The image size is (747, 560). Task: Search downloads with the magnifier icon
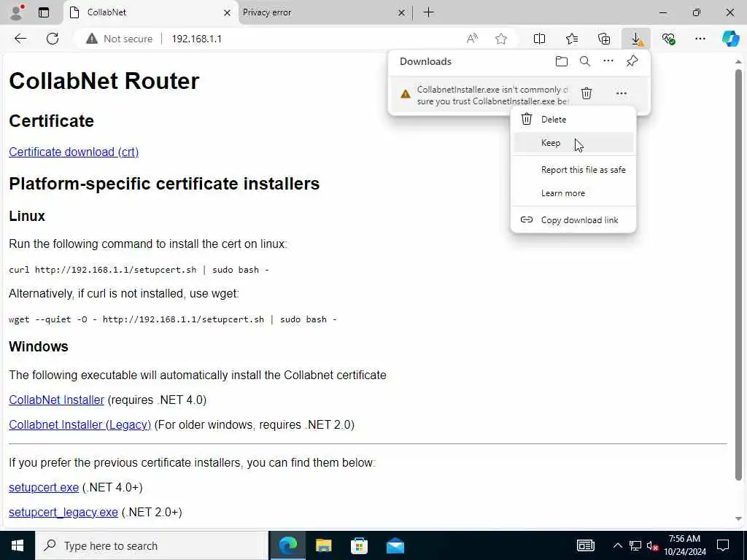click(x=584, y=61)
